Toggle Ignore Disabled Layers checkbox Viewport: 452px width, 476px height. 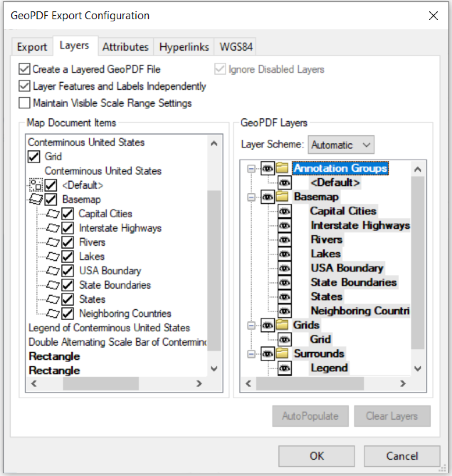pyautogui.click(x=220, y=69)
